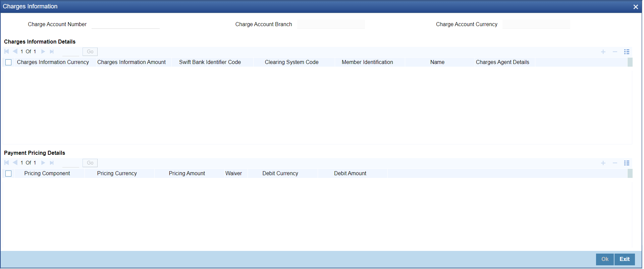Viewport: 644px width, 269px height.
Task: Click scrollbar of Payment Pricing Details table
Action: click(x=630, y=174)
